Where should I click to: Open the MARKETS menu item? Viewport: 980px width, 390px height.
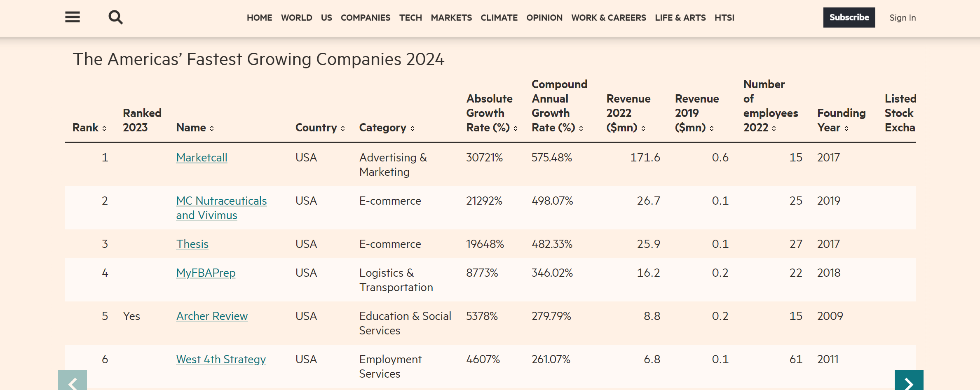pyautogui.click(x=451, y=18)
